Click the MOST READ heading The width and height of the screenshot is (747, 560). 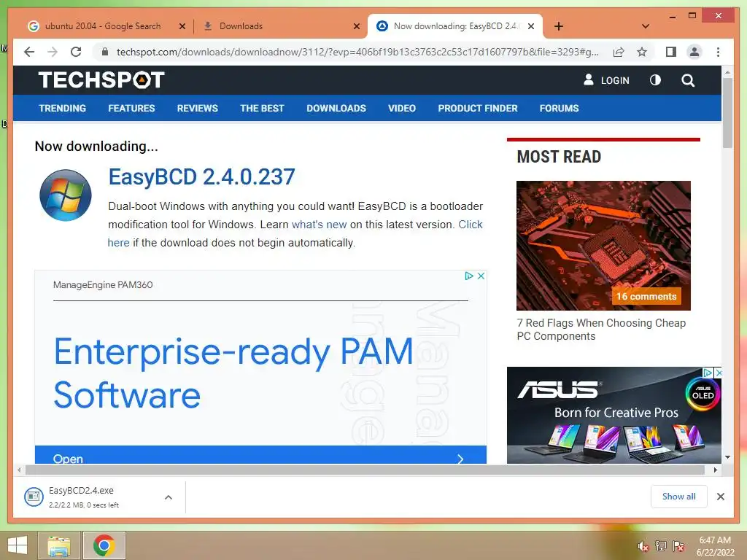coord(559,157)
